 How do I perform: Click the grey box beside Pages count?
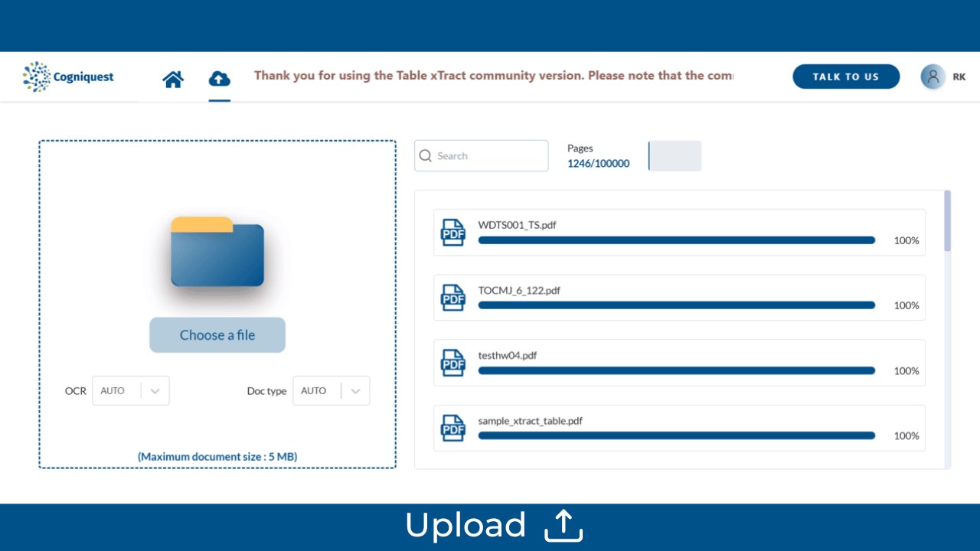point(675,155)
